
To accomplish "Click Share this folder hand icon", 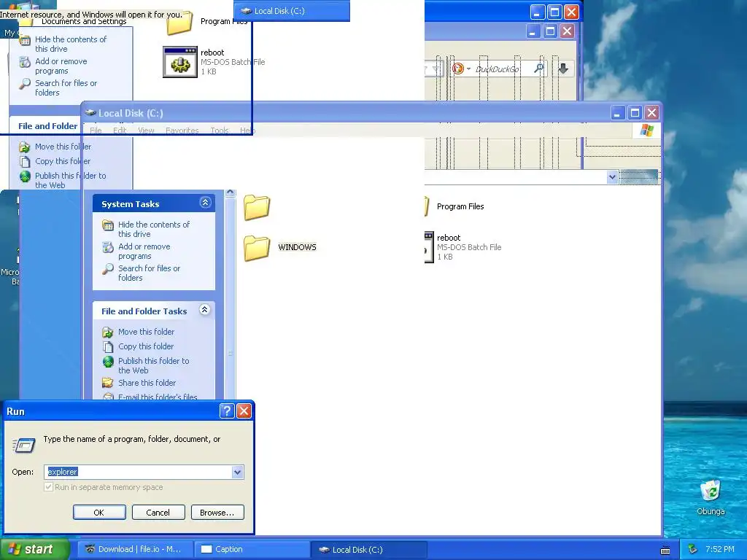I will coord(108,383).
